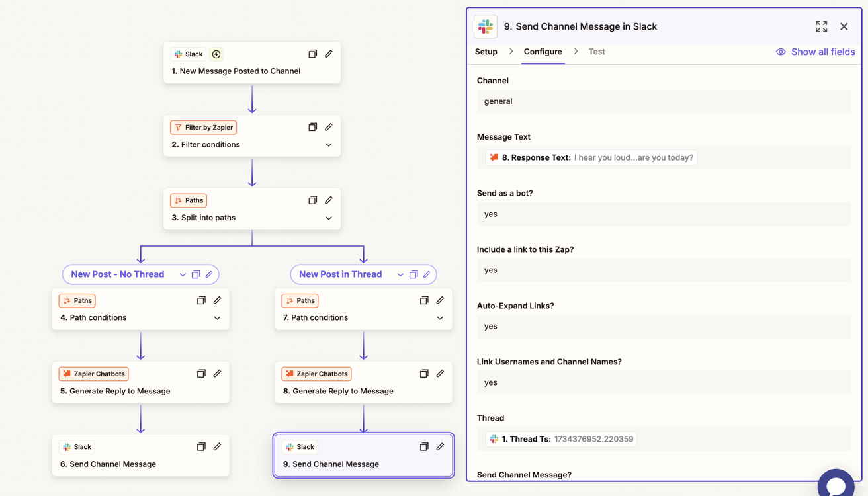Click the New Post in Thread label
Screen dimensions: 868x496
pos(341,274)
